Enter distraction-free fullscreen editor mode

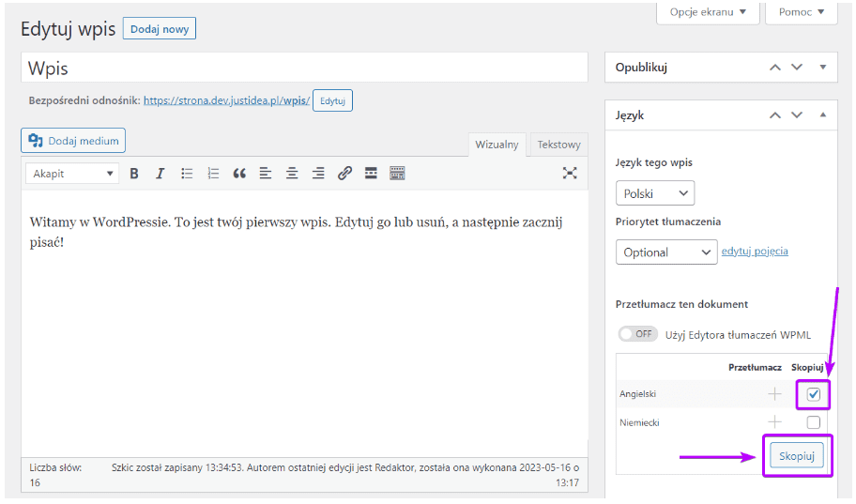point(570,173)
